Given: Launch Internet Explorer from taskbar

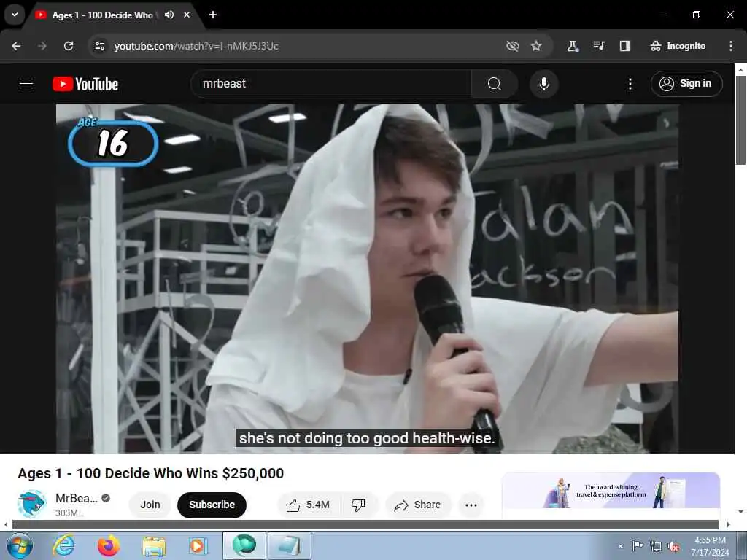Looking at the screenshot, I should [x=64, y=545].
